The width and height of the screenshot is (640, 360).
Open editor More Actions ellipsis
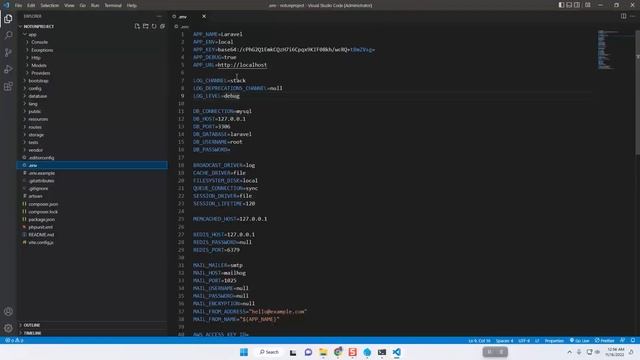click(x=632, y=16)
